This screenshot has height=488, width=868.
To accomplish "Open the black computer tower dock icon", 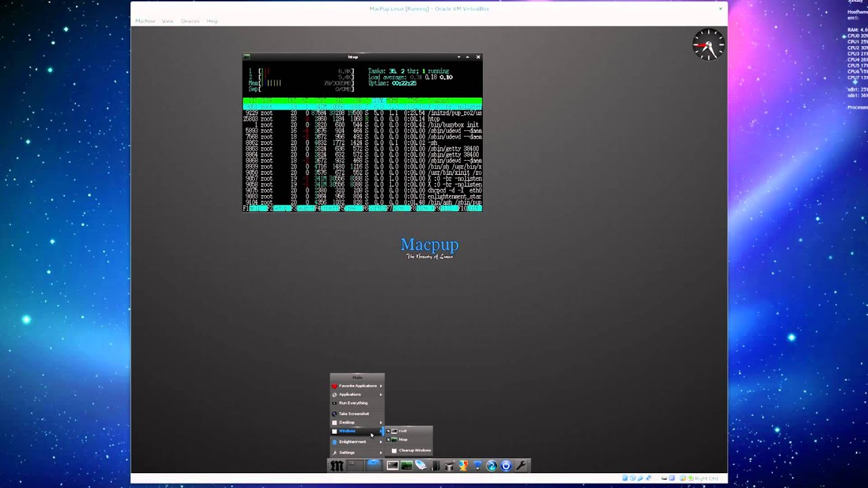I will [435, 466].
